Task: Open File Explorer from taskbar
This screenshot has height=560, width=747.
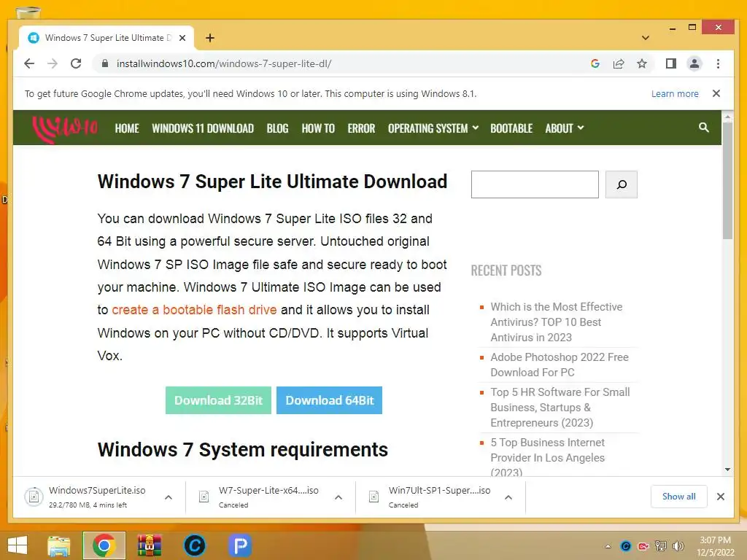Action: pyautogui.click(x=59, y=545)
